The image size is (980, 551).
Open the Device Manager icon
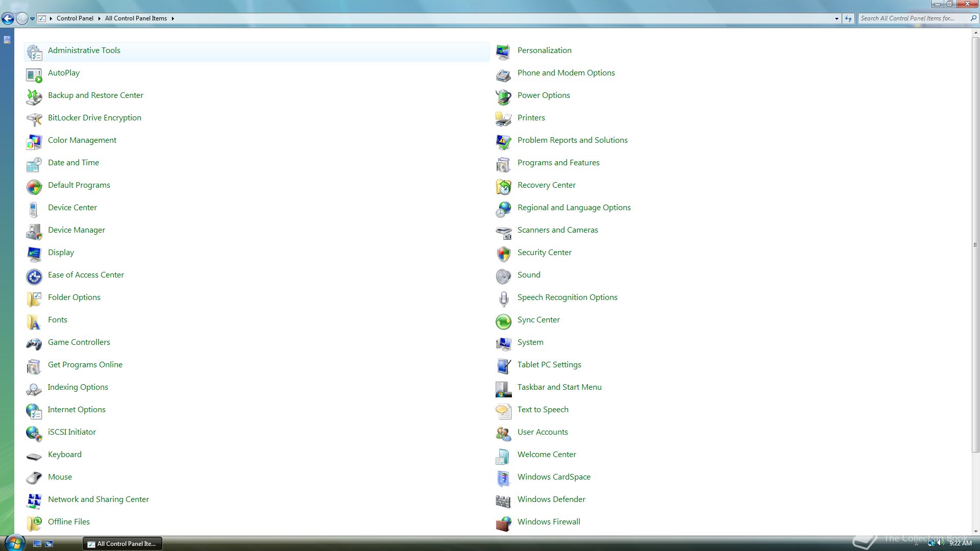pyautogui.click(x=34, y=232)
